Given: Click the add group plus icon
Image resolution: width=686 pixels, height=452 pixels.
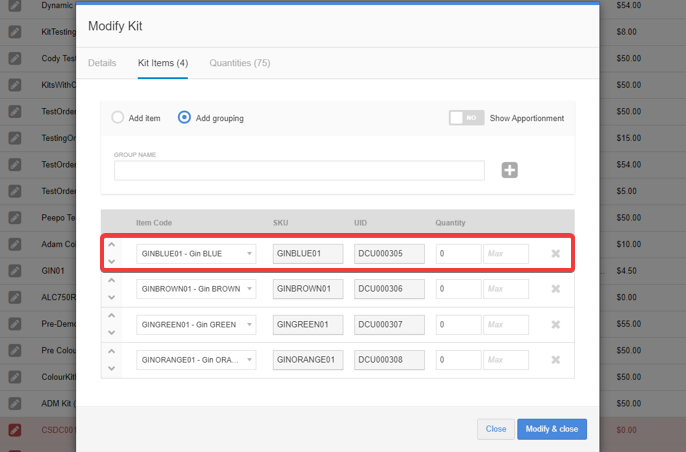Looking at the screenshot, I should tap(509, 170).
